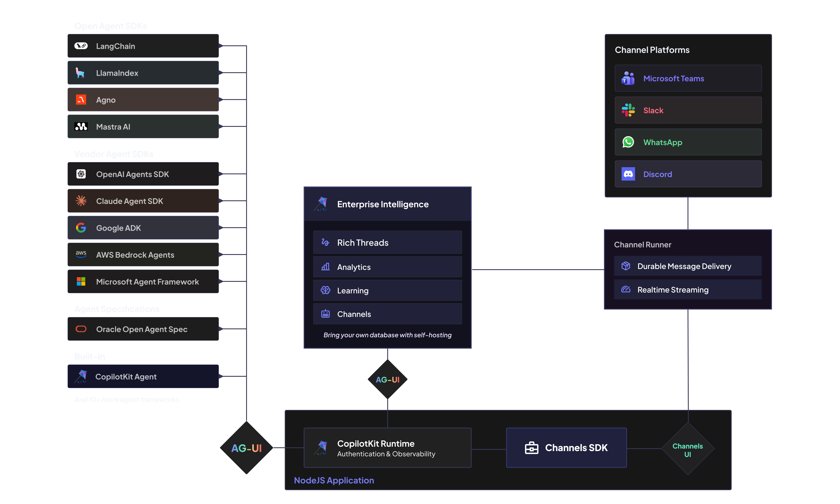840x504 pixels.
Task: Click the Analytics bar chart icon
Action: click(x=325, y=267)
